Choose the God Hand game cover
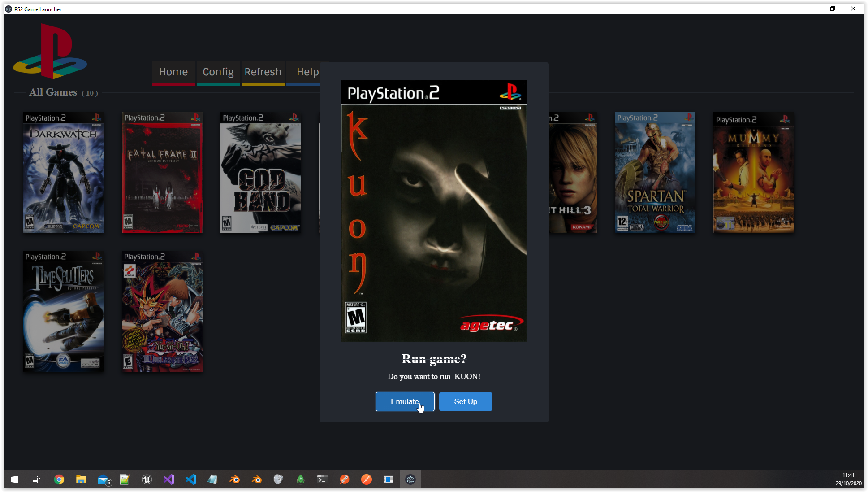The height and width of the screenshot is (492, 868). coord(261,172)
